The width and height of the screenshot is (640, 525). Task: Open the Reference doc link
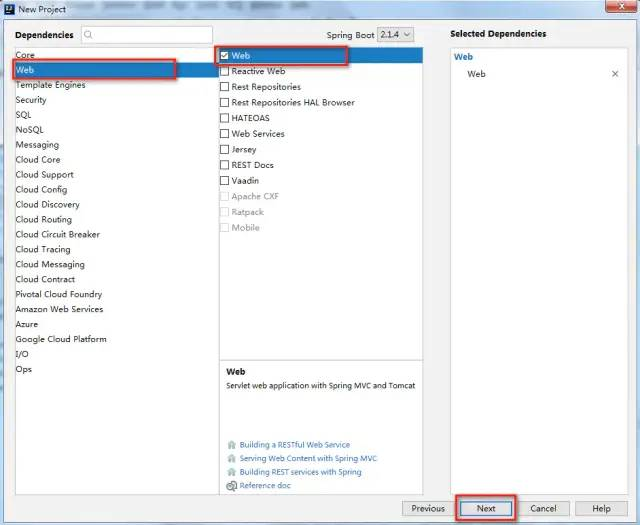pyautogui.click(x=265, y=485)
